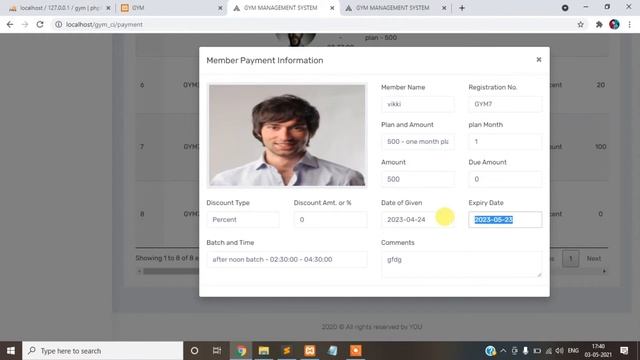The width and height of the screenshot is (640, 360).
Task: Open the notepad app icon in taskbar
Action: coord(333,351)
